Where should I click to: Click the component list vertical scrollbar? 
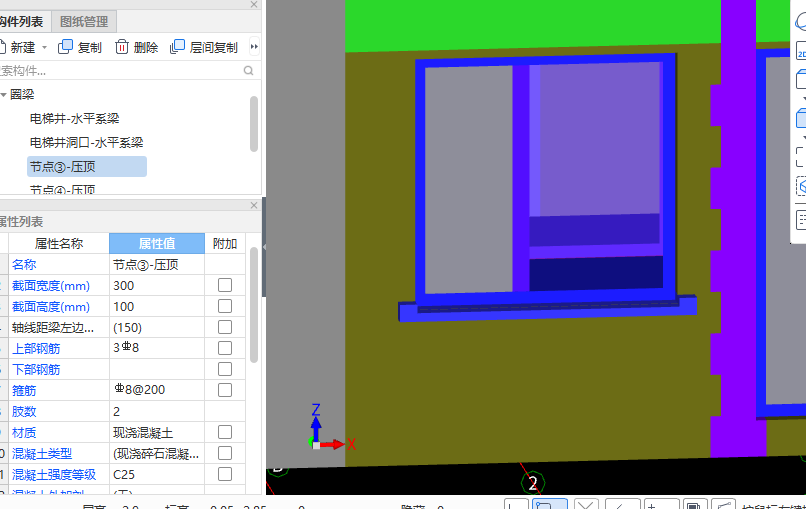(x=254, y=124)
